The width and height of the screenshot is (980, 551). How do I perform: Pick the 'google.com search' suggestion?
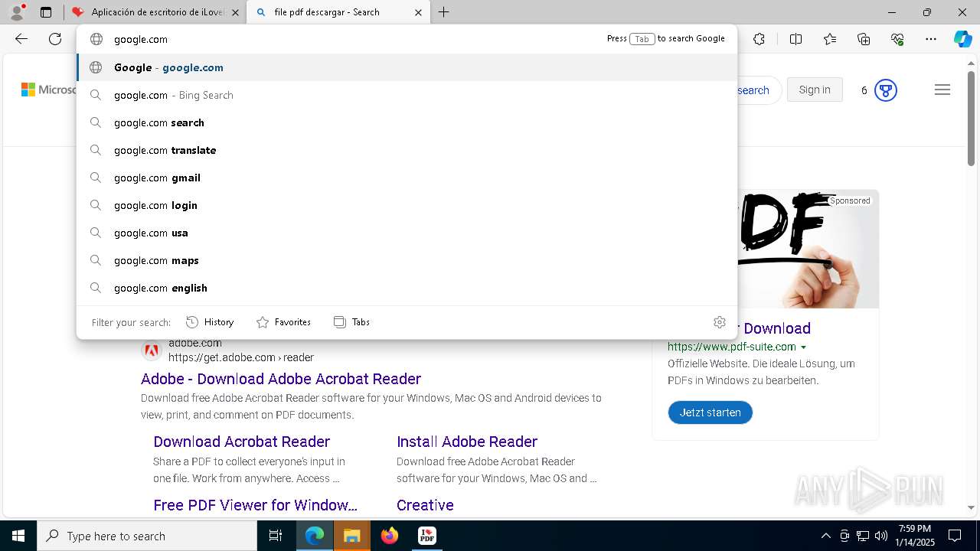click(407, 122)
